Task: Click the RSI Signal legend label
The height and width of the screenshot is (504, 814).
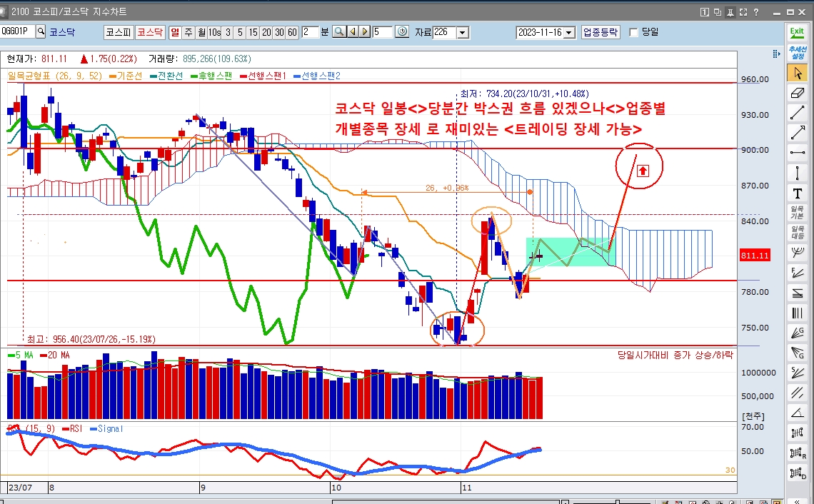Action: coord(107,429)
